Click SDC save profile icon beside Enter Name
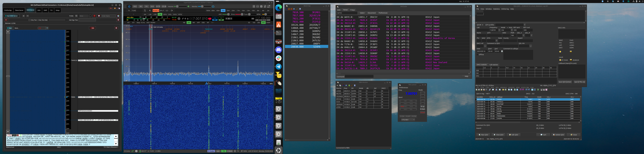Screen dimensions: 644x154 [x=118, y=16]
